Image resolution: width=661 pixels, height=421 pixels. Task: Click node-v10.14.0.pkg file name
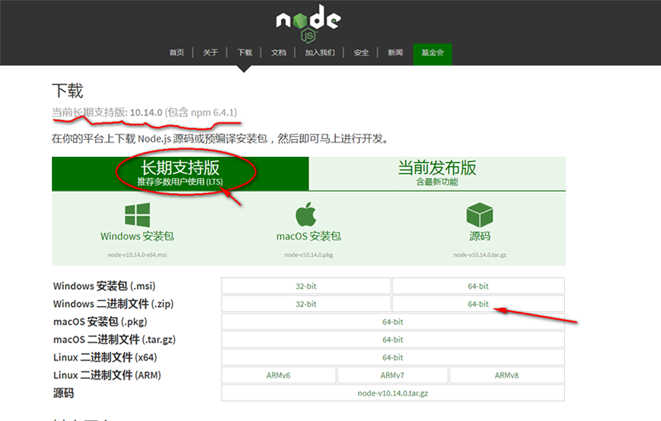pos(309,255)
